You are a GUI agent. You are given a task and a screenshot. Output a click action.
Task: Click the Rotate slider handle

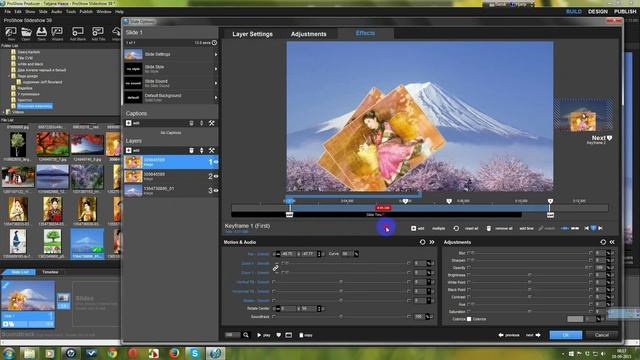pos(341,300)
